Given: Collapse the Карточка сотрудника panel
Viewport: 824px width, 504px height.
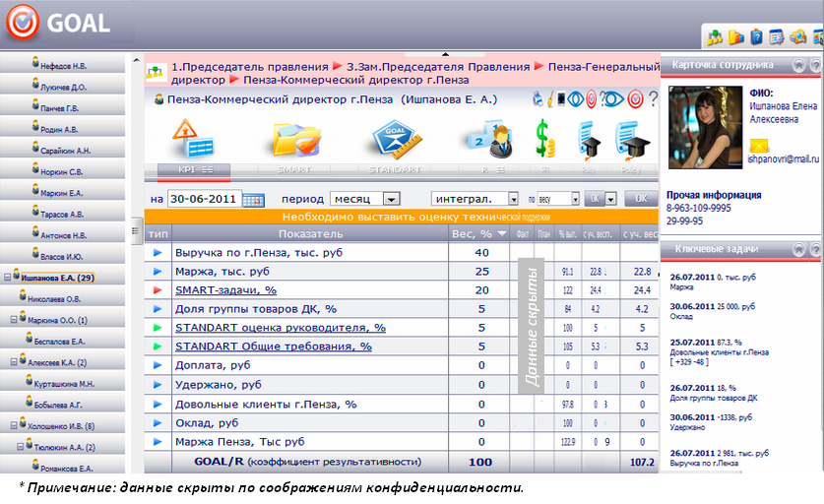Looking at the screenshot, I should (798, 65).
